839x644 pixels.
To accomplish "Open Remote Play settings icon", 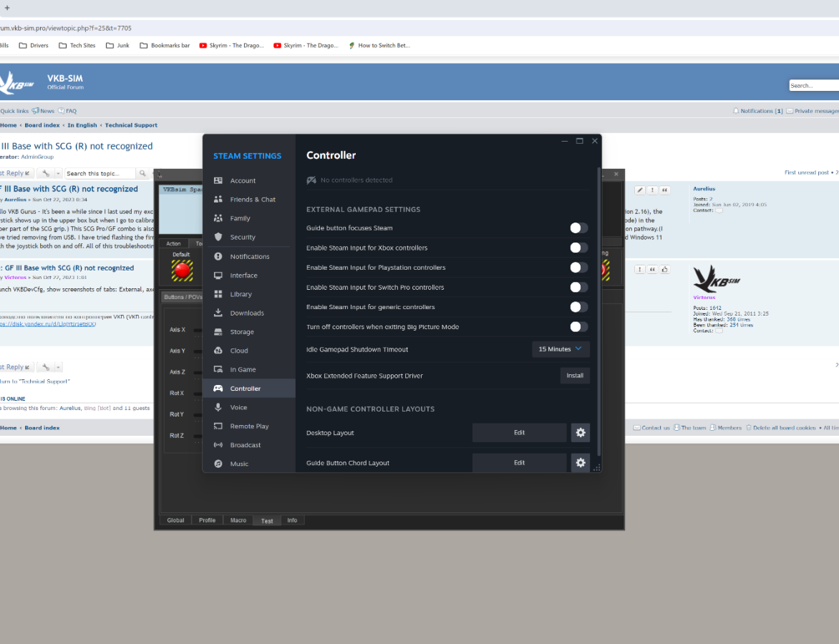I will (218, 426).
